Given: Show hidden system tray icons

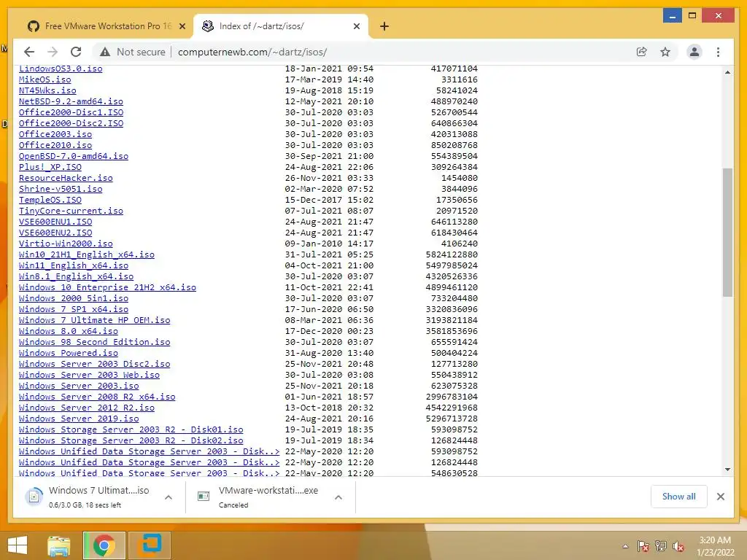Looking at the screenshot, I should [x=625, y=546].
